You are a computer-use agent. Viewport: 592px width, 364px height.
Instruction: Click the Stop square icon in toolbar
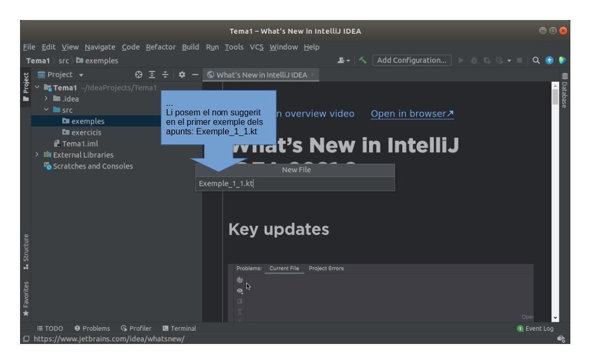point(519,61)
